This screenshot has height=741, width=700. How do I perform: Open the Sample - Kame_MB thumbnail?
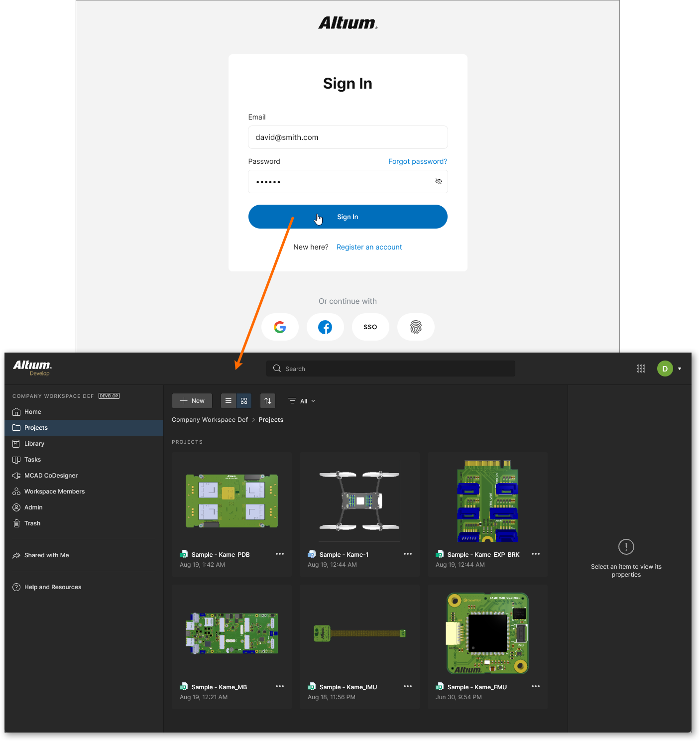coord(232,633)
